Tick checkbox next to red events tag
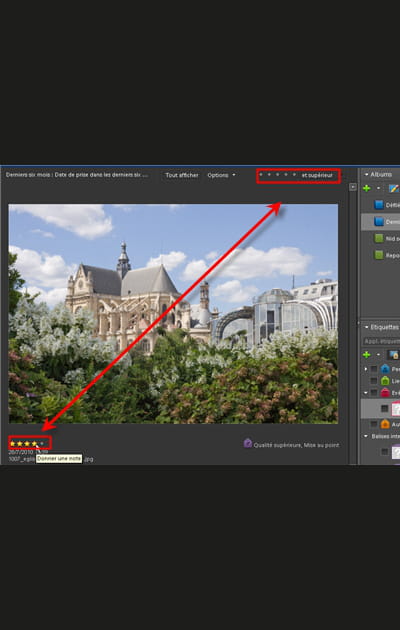This screenshot has width=400, height=630. point(374,393)
